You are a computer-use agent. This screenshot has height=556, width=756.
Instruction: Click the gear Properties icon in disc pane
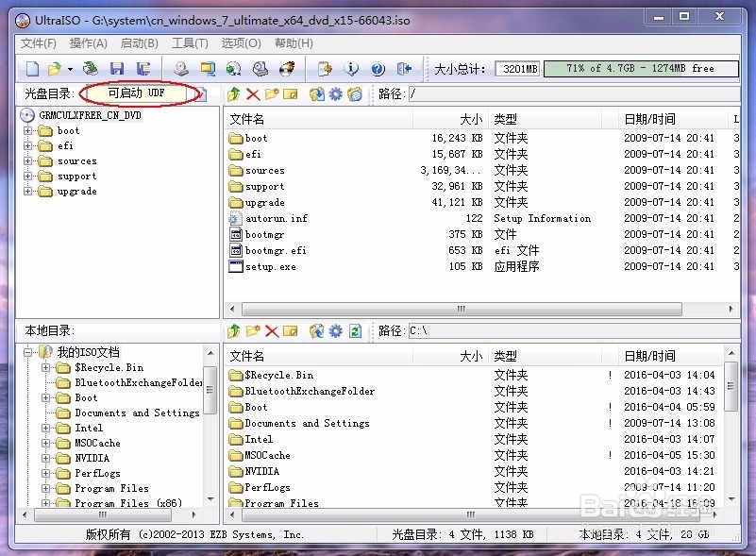[336, 94]
